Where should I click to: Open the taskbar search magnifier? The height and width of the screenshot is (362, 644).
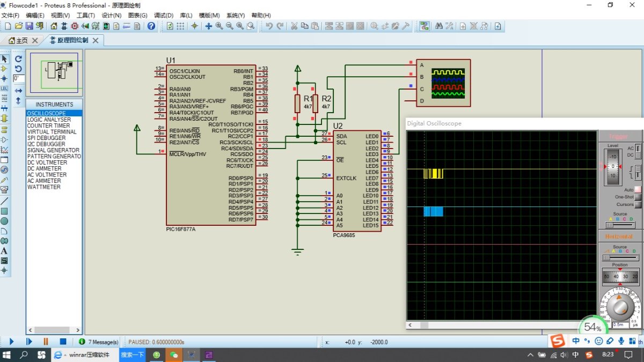[24, 354]
